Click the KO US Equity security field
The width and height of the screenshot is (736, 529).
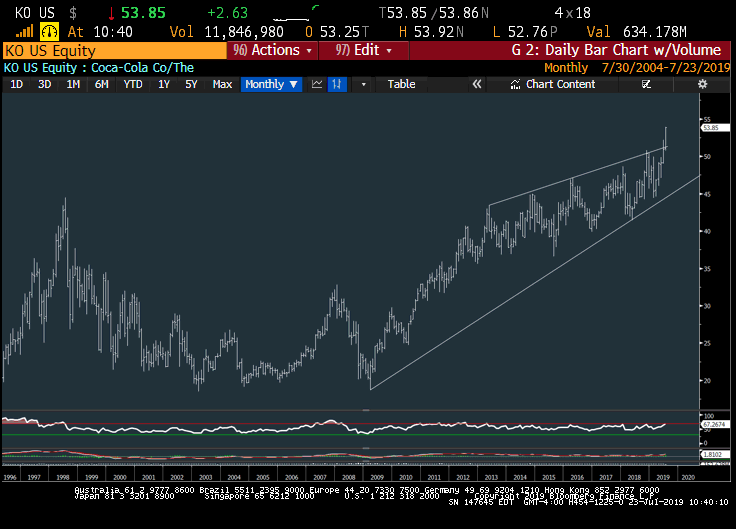pyautogui.click(x=115, y=50)
